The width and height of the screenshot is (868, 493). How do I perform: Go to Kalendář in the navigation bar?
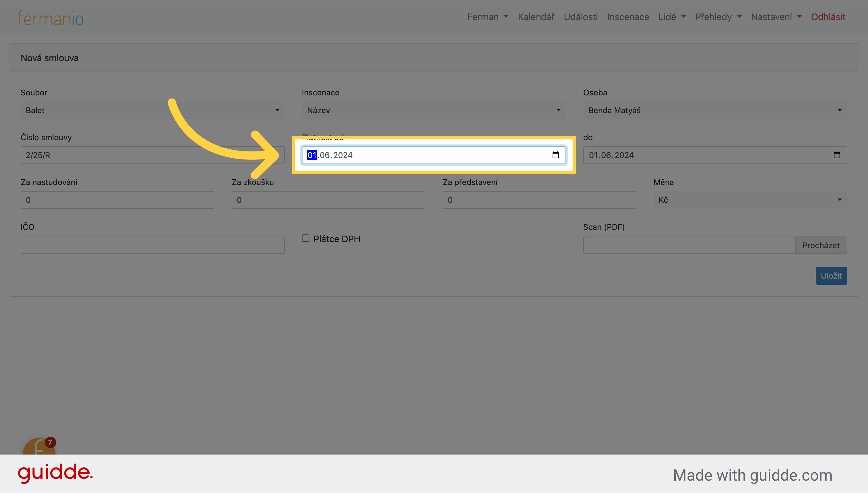click(536, 17)
